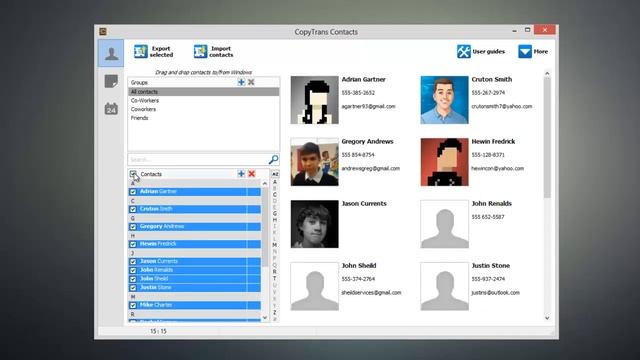Viewport: 640px width, 360px height.
Task: Toggle the select-all Contacts checkbox
Action: pos(133,174)
